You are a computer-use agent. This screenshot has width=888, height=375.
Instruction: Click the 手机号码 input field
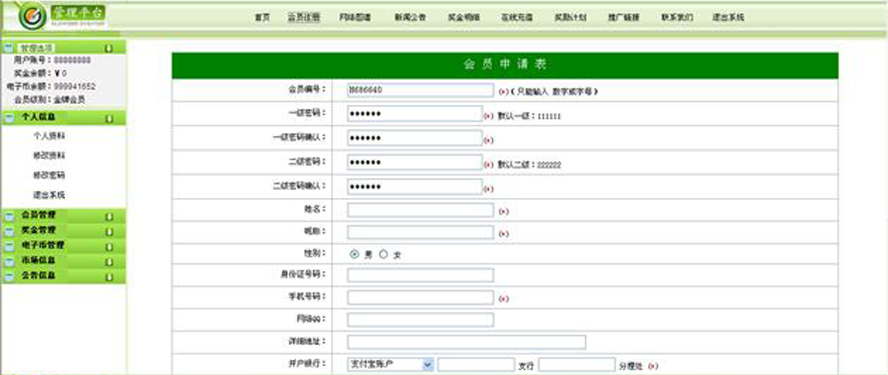pos(420,297)
